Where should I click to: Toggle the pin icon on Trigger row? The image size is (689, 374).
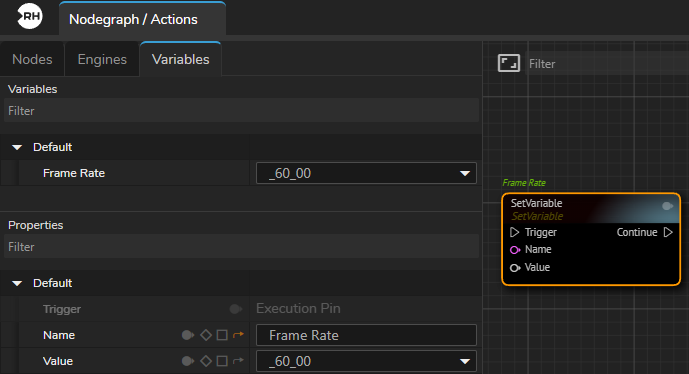(236, 309)
